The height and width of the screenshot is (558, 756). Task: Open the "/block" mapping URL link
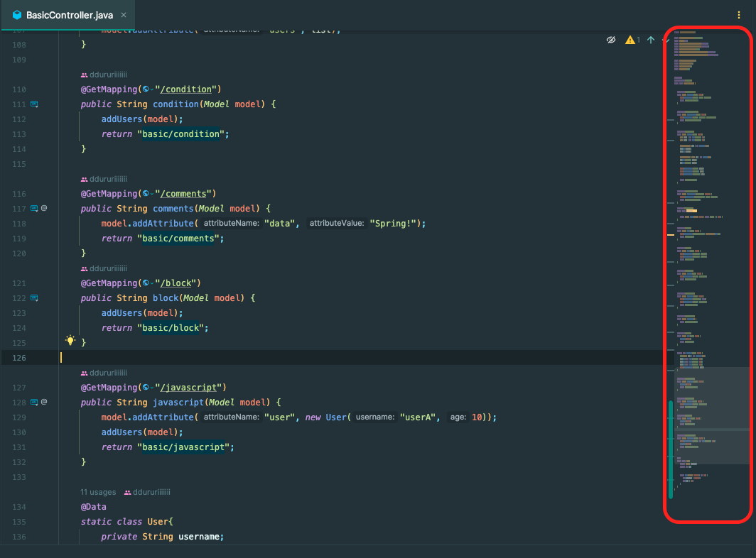pyautogui.click(x=175, y=283)
